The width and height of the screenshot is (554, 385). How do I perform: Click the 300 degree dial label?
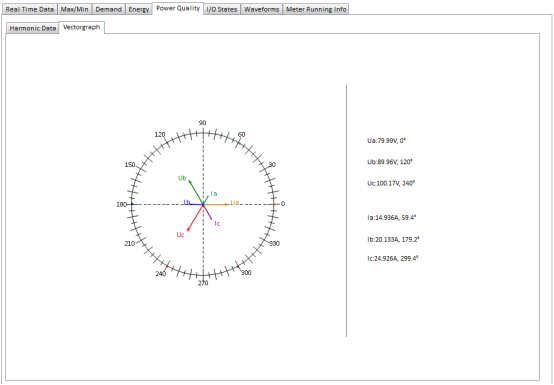click(246, 273)
